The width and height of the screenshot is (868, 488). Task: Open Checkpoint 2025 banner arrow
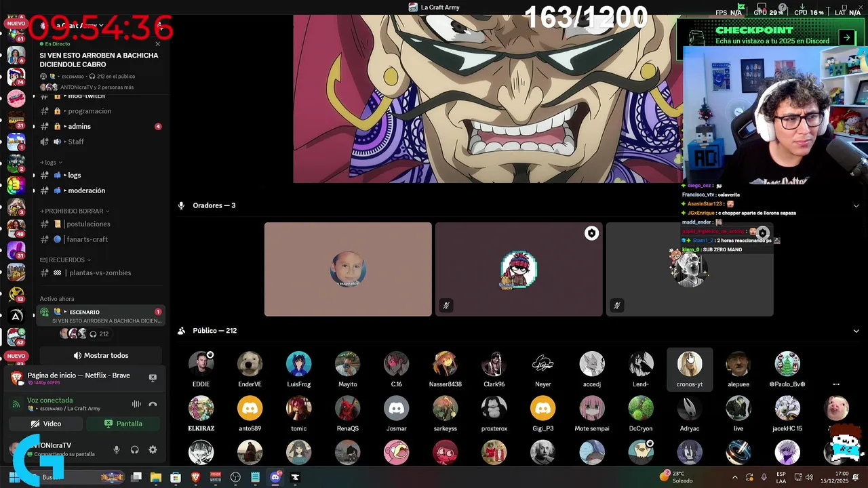tap(846, 38)
